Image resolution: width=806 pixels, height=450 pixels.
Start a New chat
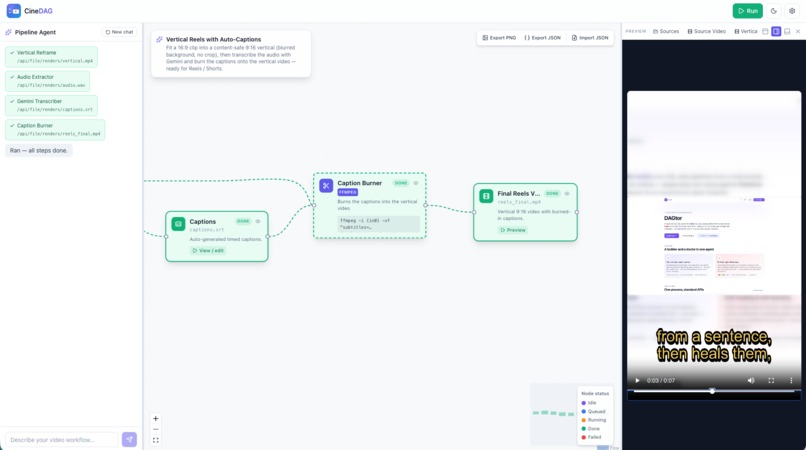(119, 32)
